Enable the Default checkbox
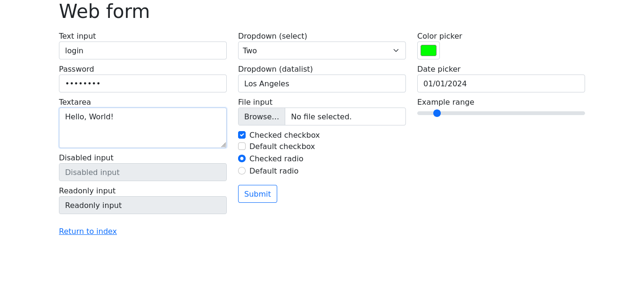Image resolution: width=644 pixels, height=299 pixels. [242, 146]
